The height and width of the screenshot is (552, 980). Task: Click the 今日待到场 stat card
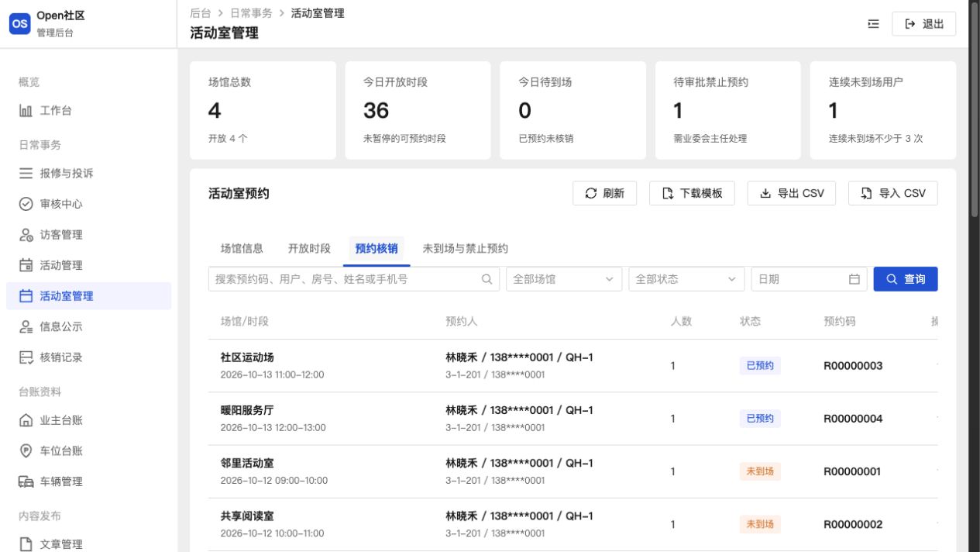573,110
